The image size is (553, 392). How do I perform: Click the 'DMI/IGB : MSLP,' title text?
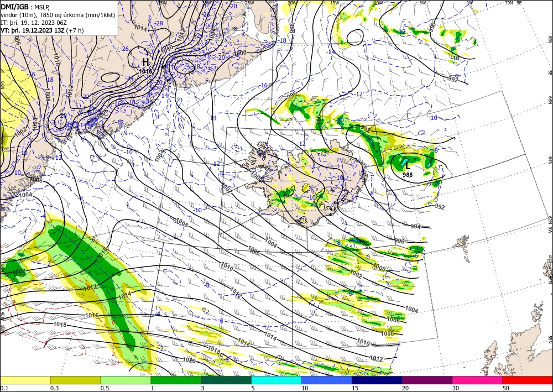(x=25, y=7)
